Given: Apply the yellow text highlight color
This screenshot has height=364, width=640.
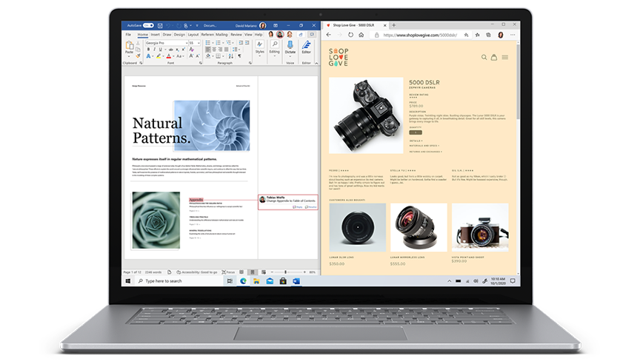Looking at the screenshot, I should [159, 56].
